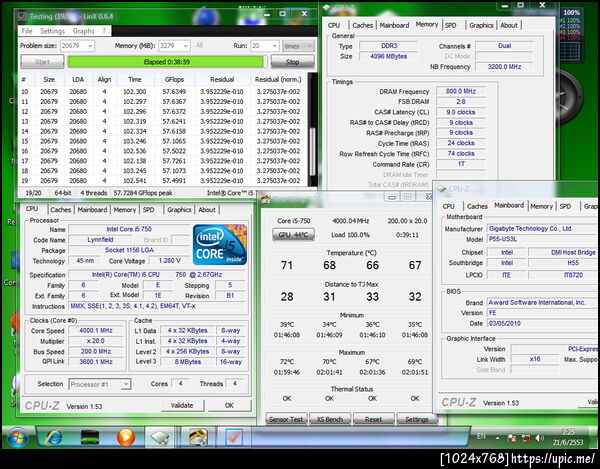Click the green Elapsed progress bar
The width and height of the screenshot is (600, 469).
click(166, 62)
